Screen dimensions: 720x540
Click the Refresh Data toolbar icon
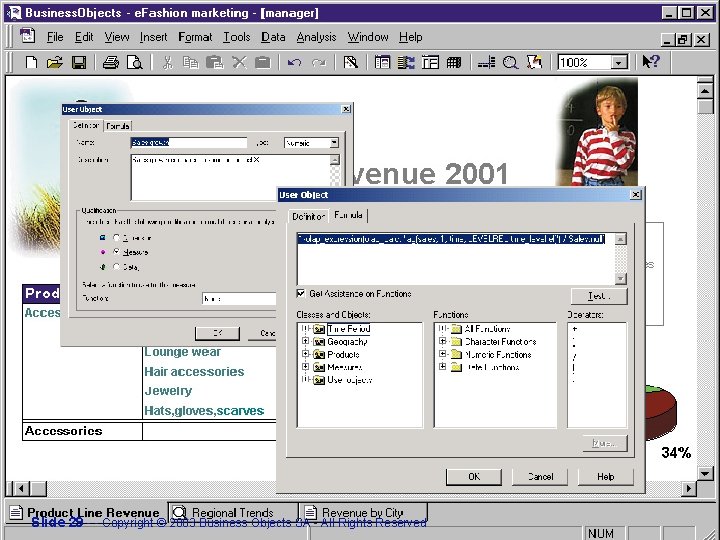coord(534,62)
